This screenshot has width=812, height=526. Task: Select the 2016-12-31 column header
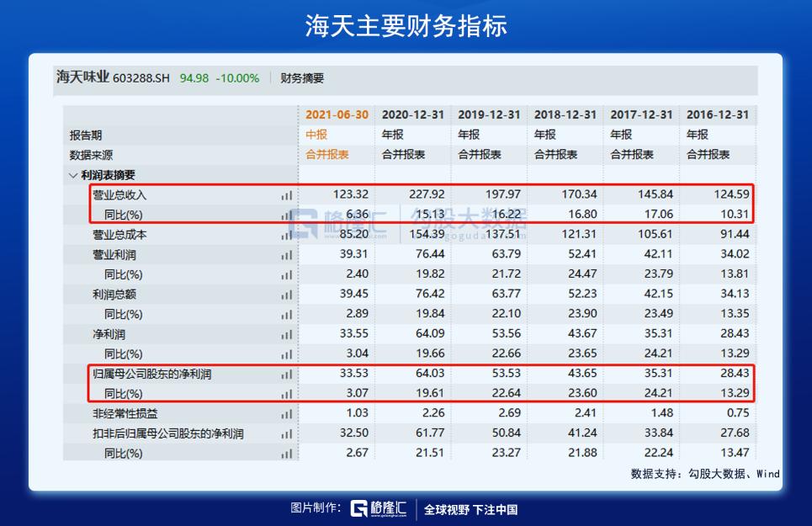tap(718, 115)
